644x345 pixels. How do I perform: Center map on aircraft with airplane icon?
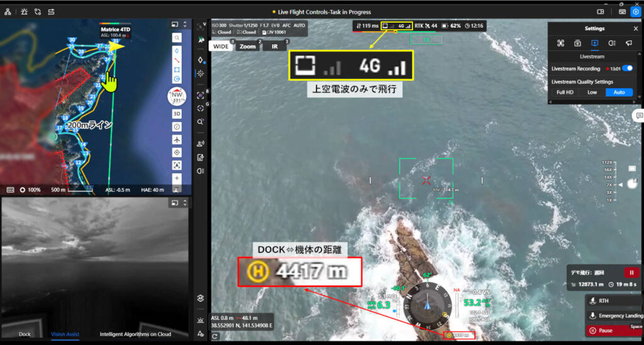pyautogui.click(x=177, y=140)
